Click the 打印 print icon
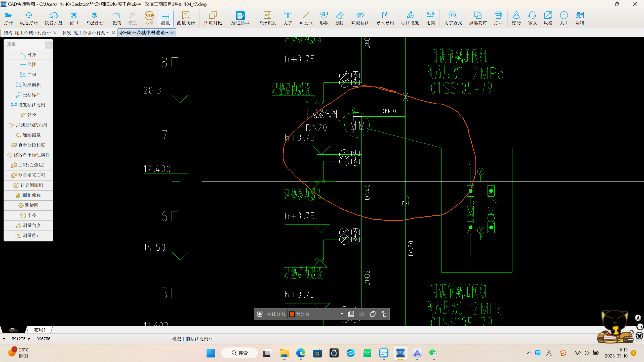644x362 pixels. [x=498, y=18]
